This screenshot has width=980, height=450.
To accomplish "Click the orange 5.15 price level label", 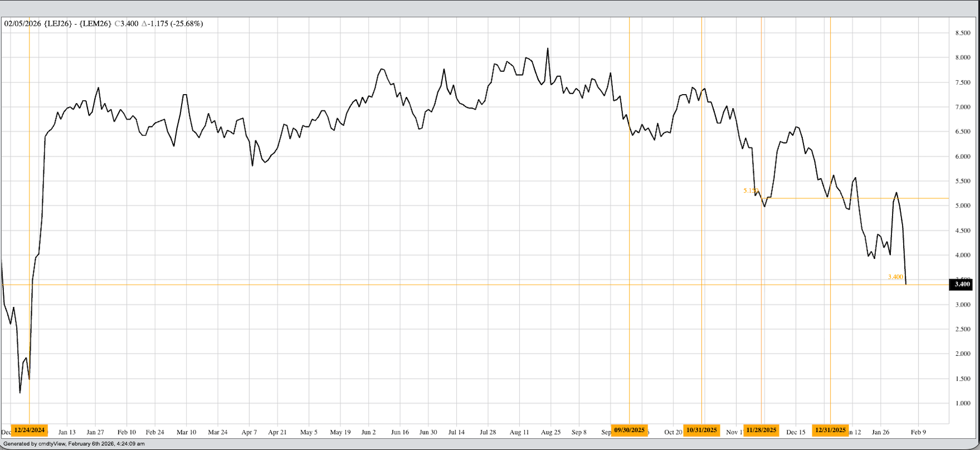I will pyautogui.click(x=750, y=191).
